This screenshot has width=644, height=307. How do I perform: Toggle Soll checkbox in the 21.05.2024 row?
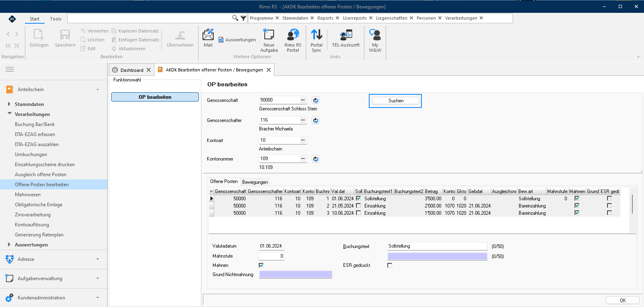358,206
